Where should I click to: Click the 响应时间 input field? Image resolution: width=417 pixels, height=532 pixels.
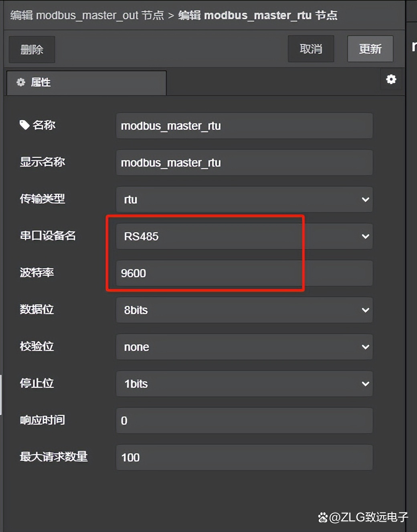244,421
